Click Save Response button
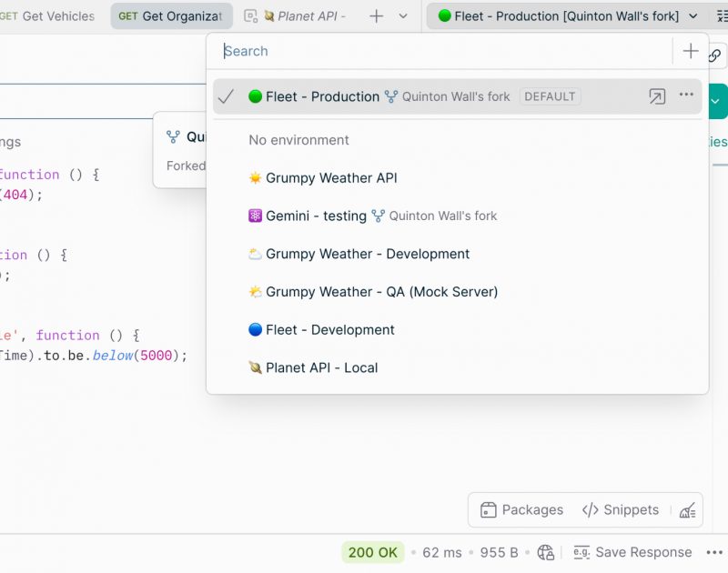This screenshot has height=573, width=728. [632, 553]
